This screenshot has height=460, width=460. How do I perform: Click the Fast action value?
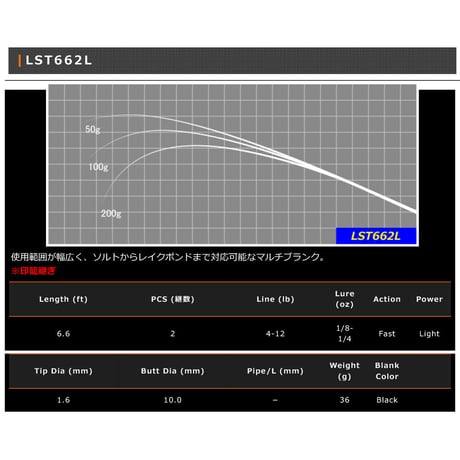[387, 334]
